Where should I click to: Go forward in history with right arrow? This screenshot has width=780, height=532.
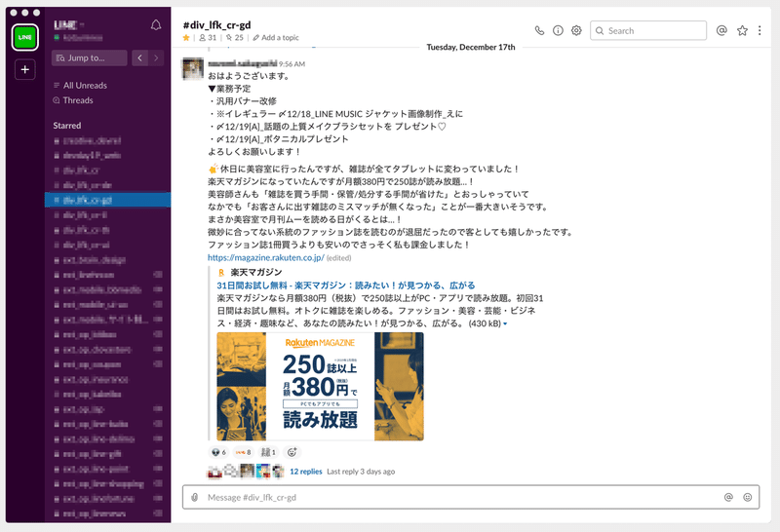coord(156,57)
